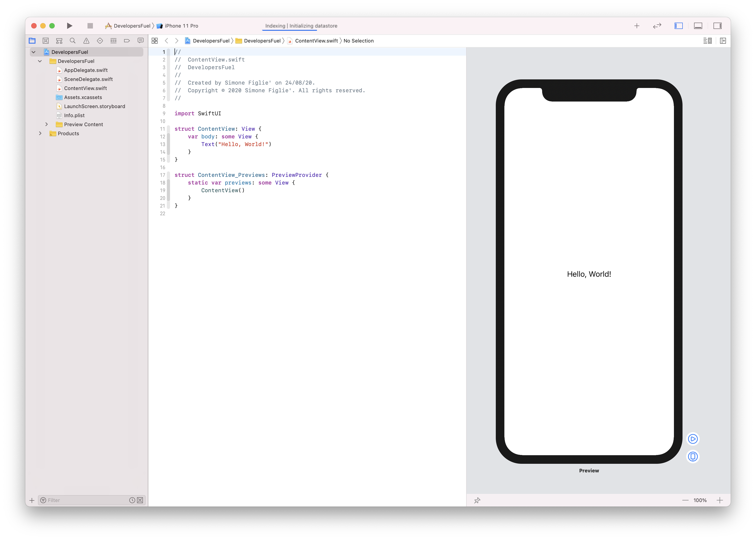Click the Preview label under device
The width and height of the screenshot is (756, 540).
(x=589, y=471)
